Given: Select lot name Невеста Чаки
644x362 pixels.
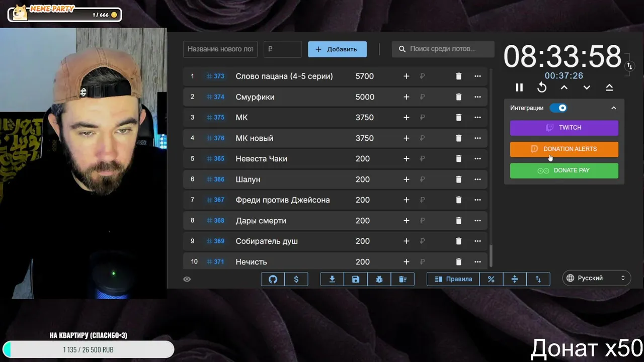Looking at the screenshot, I should (261, 159).
